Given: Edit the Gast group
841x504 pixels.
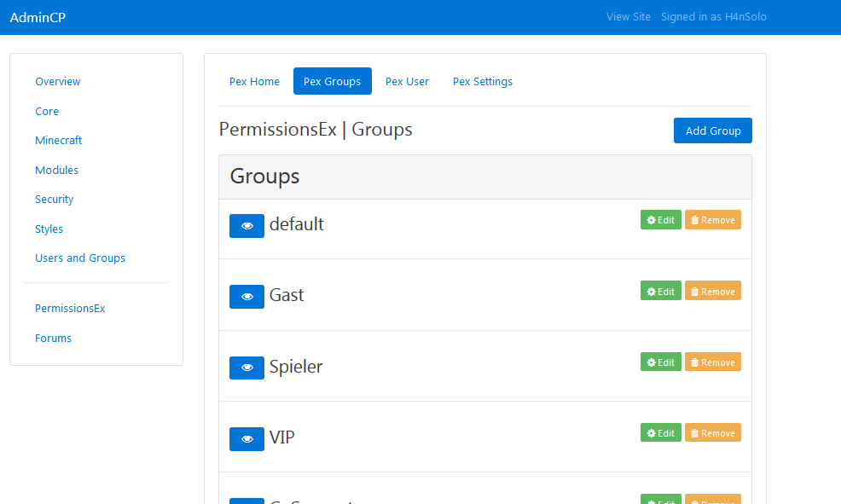Looking at the screenshot, I should (660, 292).
